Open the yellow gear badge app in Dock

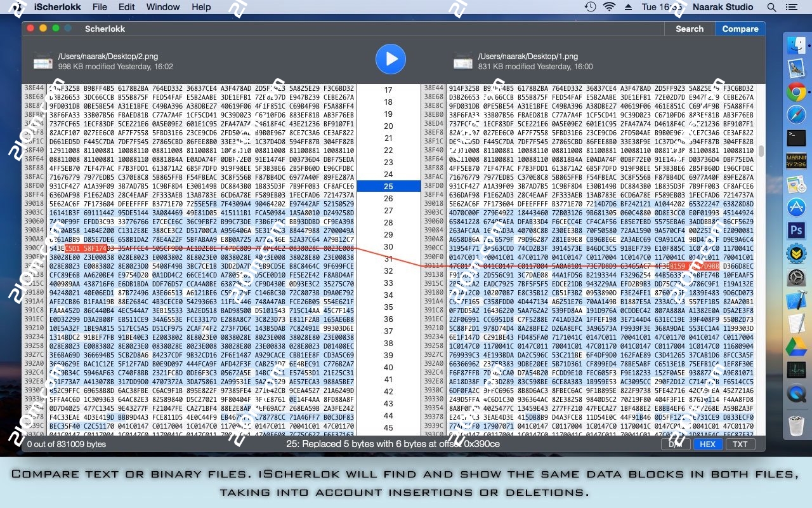[x=796, y=253]
